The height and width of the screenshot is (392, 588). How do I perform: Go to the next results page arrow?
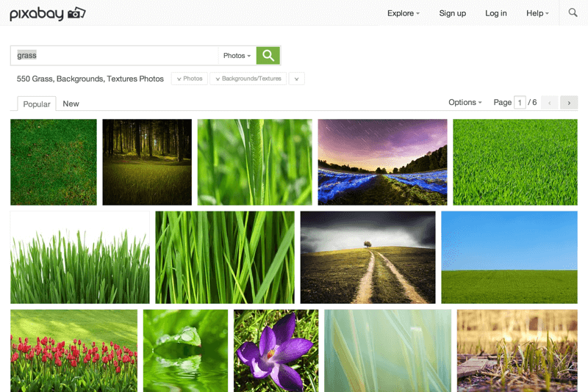tap(569, 103)
